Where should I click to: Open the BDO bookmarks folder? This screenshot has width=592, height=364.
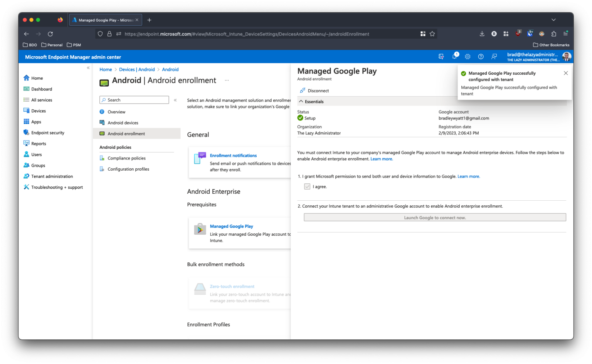click(x=30, y=45)
